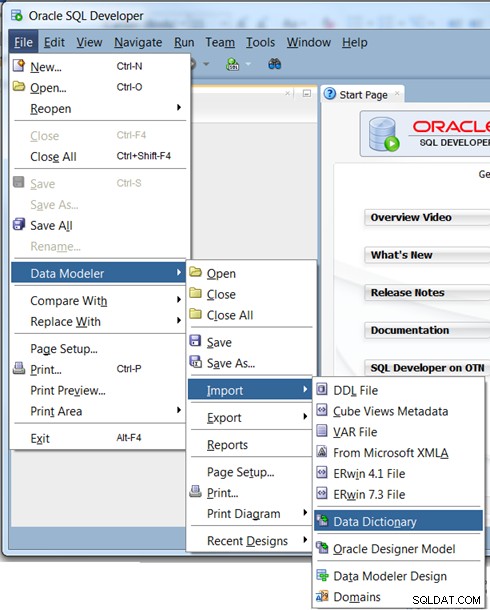Click the Save All disk icon
The height and width of the screenshot is (610, 490).
click(19, 224)
